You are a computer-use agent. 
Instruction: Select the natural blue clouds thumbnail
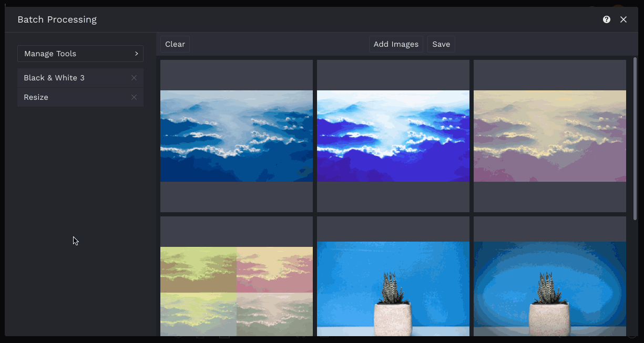click(237, 136)
